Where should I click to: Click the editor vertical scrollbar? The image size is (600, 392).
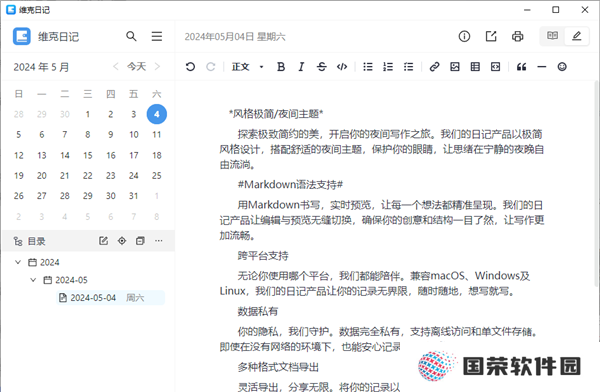[597, 184]
